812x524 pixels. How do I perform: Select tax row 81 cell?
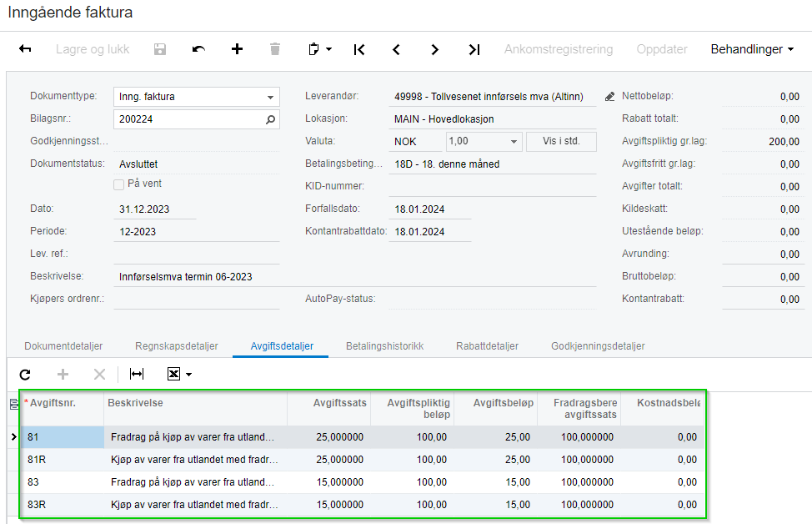[x=63, y=437]
